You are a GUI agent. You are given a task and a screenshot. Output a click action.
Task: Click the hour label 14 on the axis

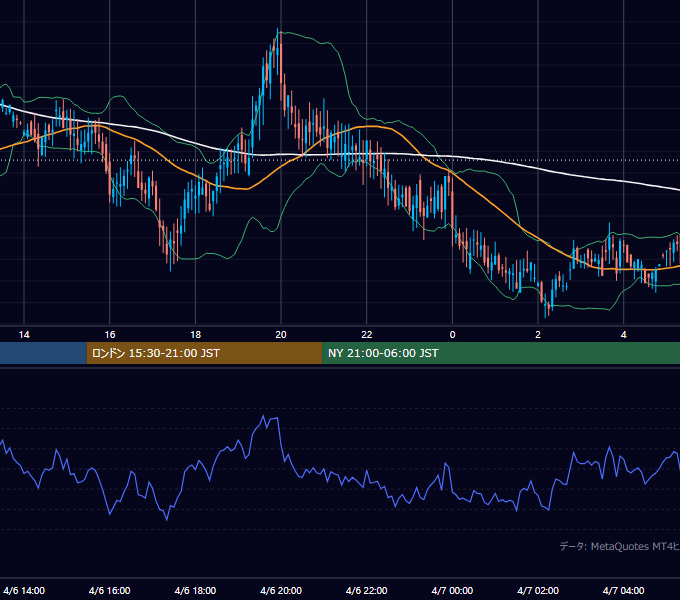tap(24, 335)
